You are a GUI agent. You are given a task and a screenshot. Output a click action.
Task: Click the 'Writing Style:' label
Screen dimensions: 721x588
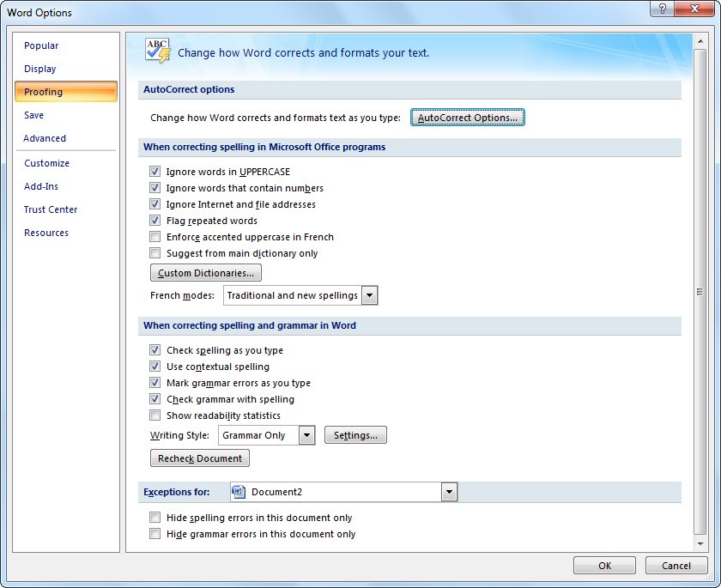179,435
